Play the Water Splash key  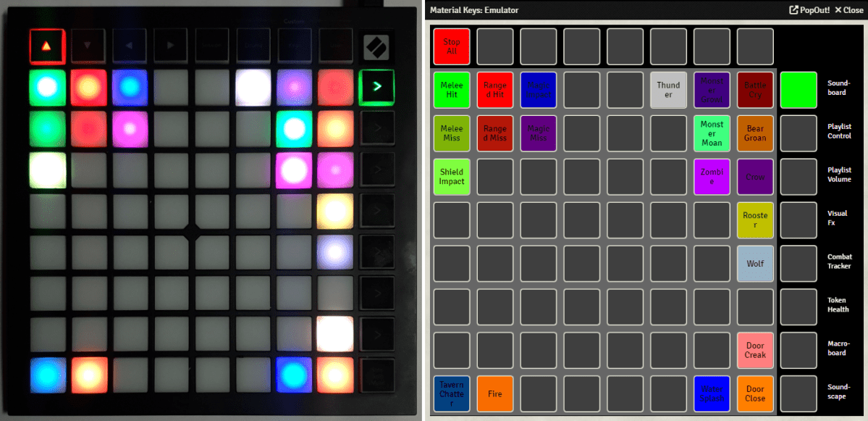tap(712, 394)
